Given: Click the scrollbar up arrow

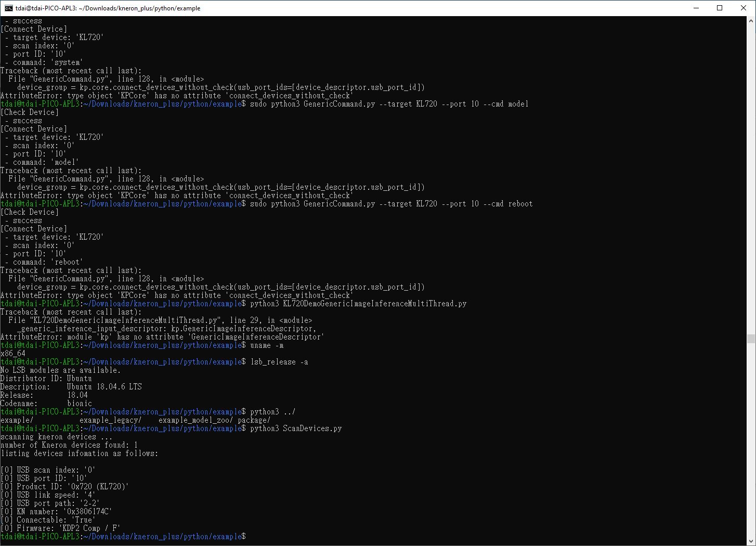Looking at the screenshot, I should pos(751,21).
